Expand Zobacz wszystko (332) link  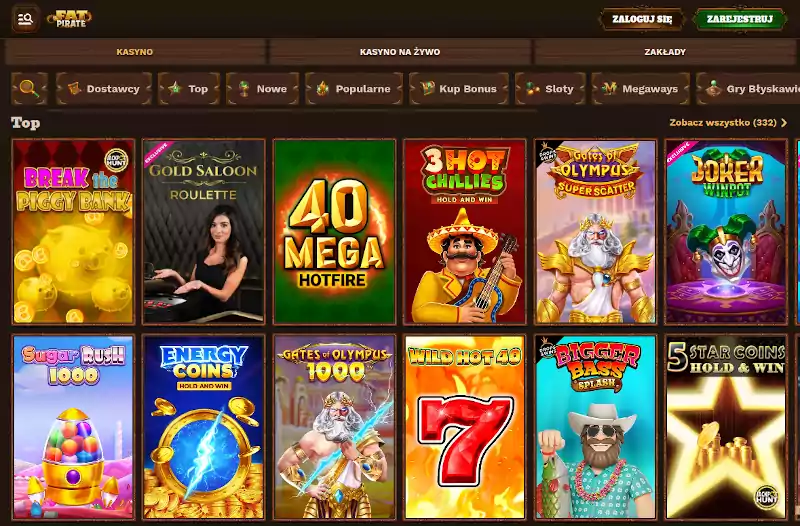(x=728, y=122)
